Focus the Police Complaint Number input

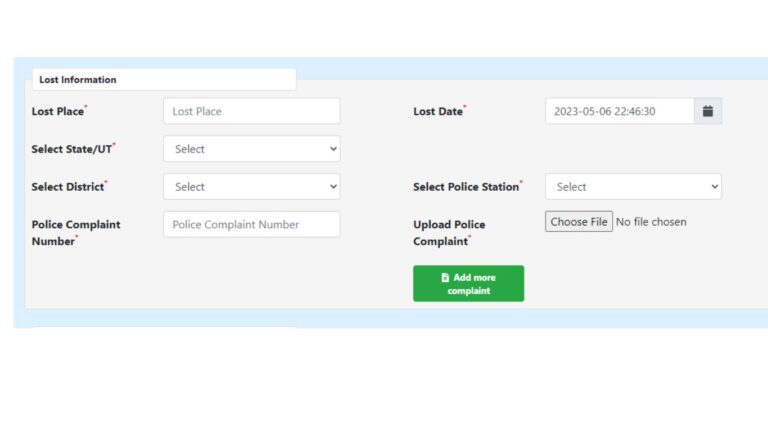click(251, 225)
